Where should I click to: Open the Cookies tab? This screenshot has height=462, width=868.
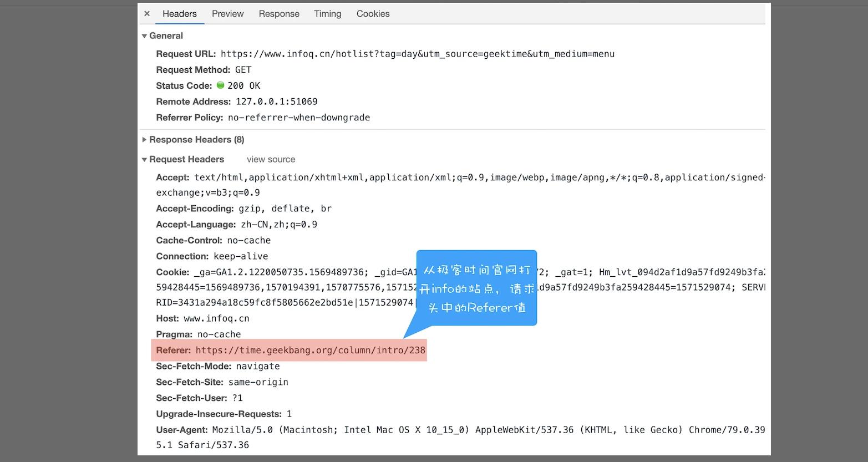point(373,14)
